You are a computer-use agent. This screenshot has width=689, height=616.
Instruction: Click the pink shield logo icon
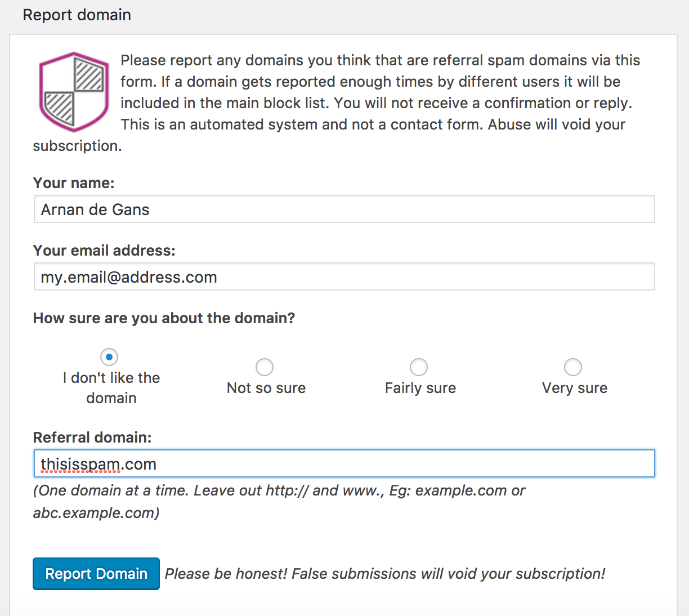coord(74,91)
